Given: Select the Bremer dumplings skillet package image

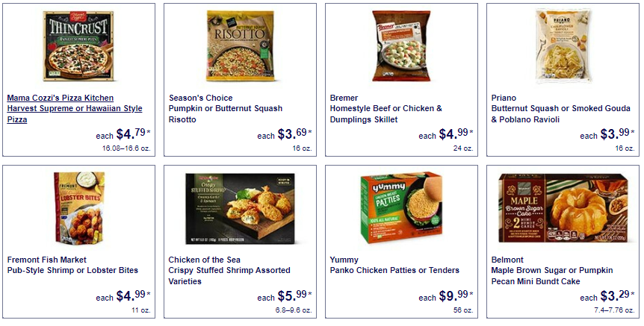Looking at the screenshot, I should click(401, 46).
